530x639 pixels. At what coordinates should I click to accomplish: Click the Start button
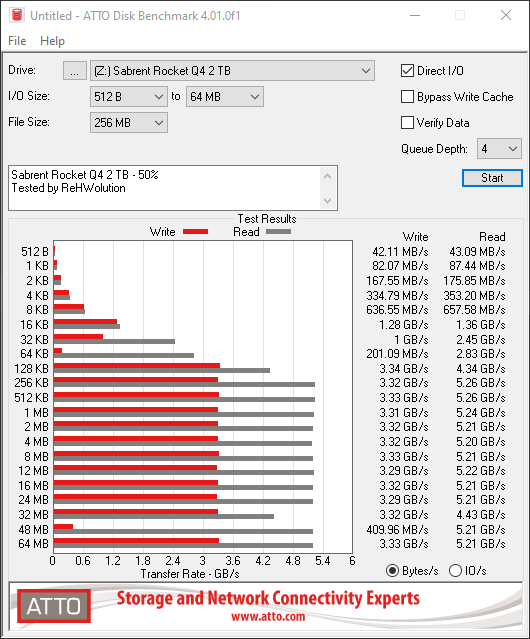pos(492,178)
